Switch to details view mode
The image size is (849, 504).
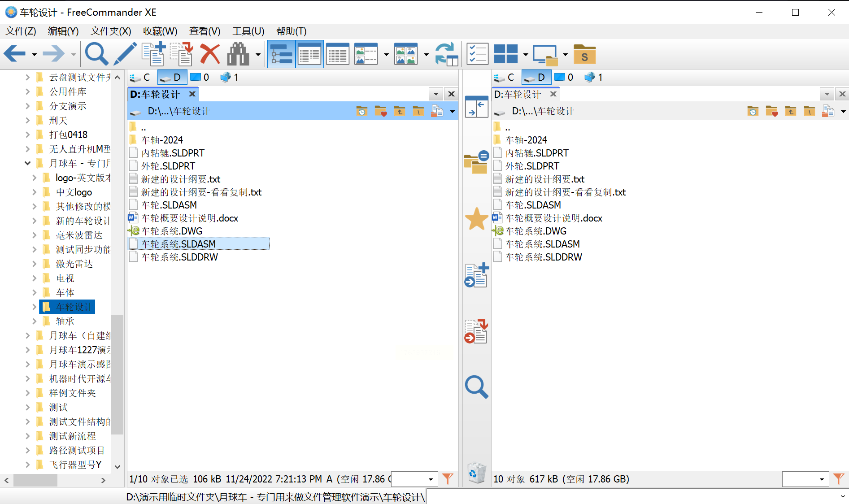(x=309, y=54)
